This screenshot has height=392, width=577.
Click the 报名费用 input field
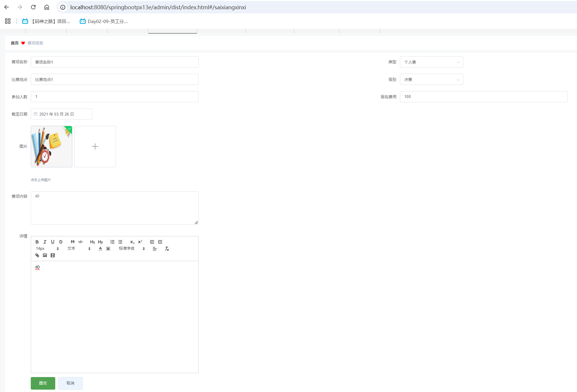pyautogui.click(x=484, y=97)
